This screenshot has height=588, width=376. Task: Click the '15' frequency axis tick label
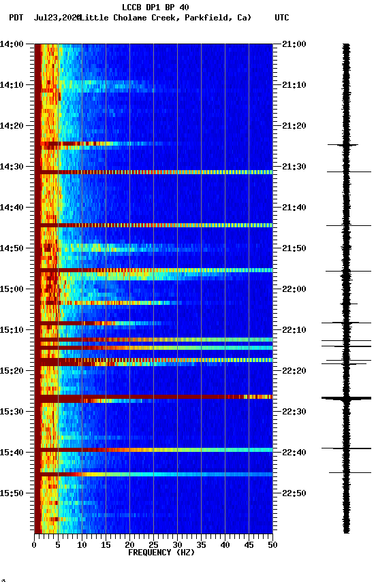pyautogui.click(x=106, y=545)
